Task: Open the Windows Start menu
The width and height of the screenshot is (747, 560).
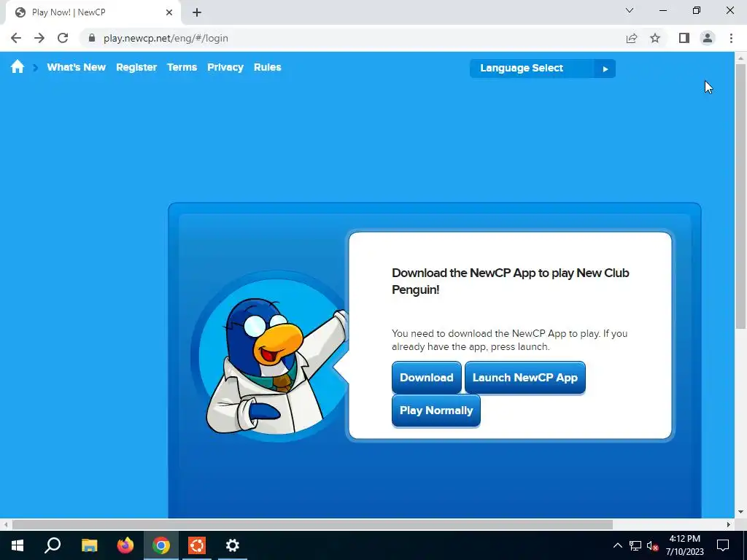Action: pos(18,545)
